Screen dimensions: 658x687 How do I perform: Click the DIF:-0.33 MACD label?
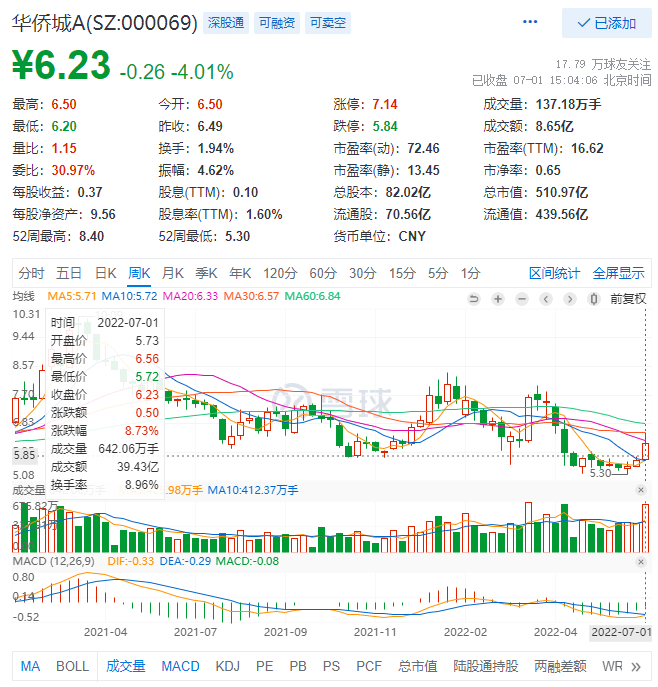(x=131, y=562)
